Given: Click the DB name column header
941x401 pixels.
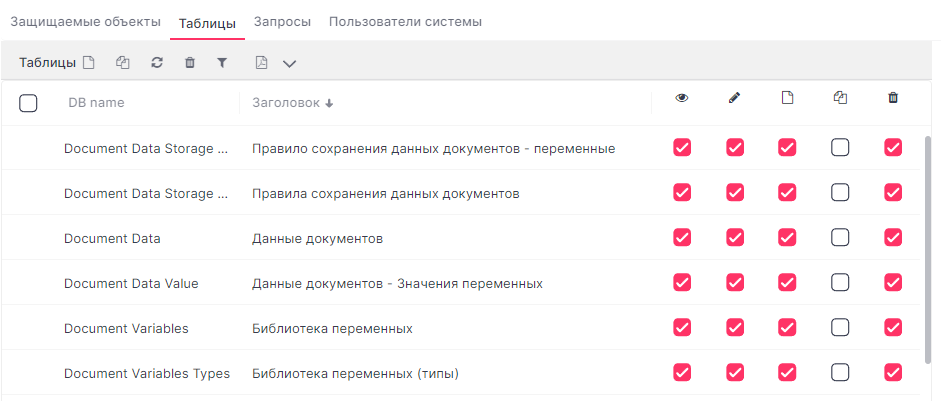Looking at the screenshot, I should pos(96,103).
